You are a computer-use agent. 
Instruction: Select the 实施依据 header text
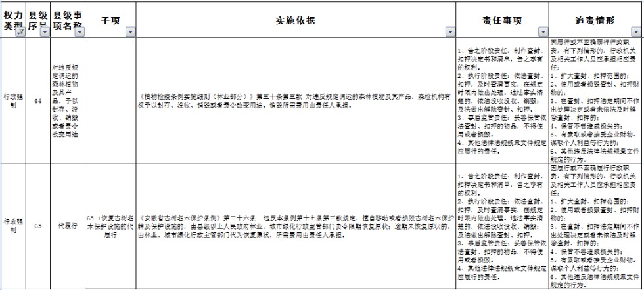pyautogui.click(x=296, y=20)
